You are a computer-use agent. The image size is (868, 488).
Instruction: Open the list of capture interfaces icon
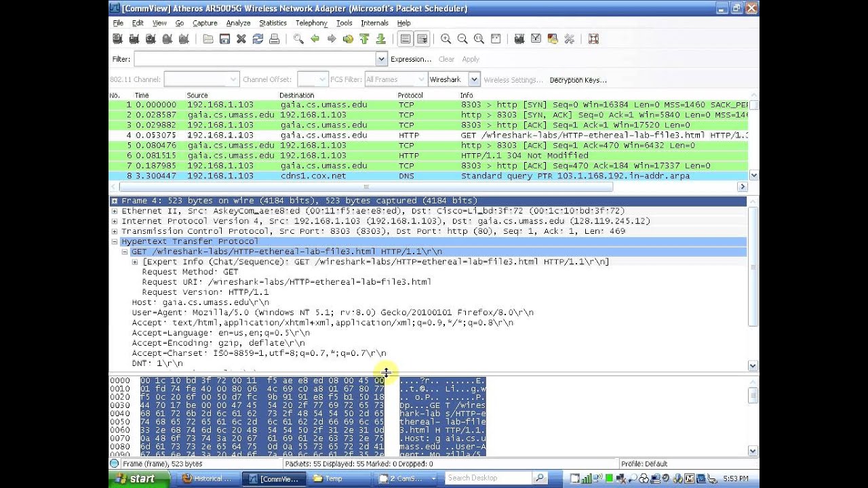(117, 39)
